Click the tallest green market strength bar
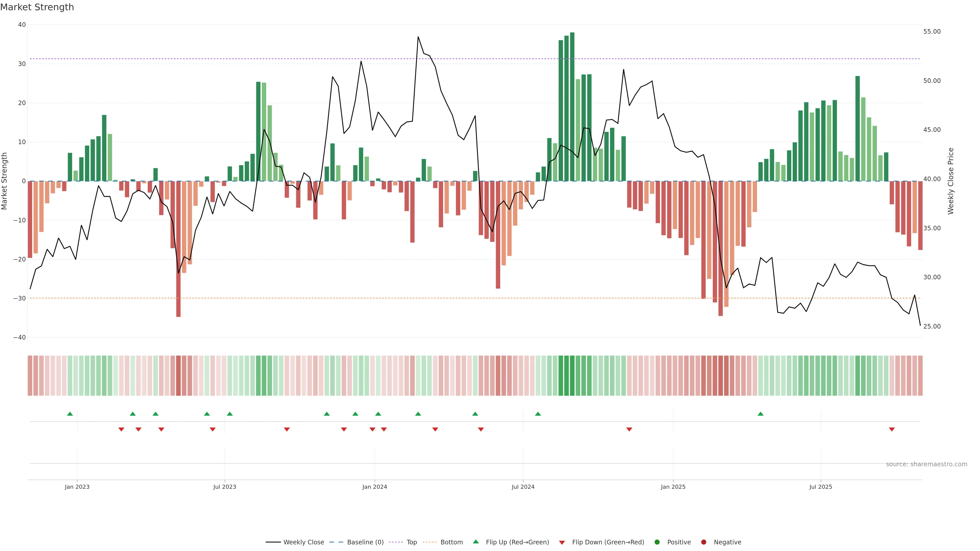 tap(572, 106)
